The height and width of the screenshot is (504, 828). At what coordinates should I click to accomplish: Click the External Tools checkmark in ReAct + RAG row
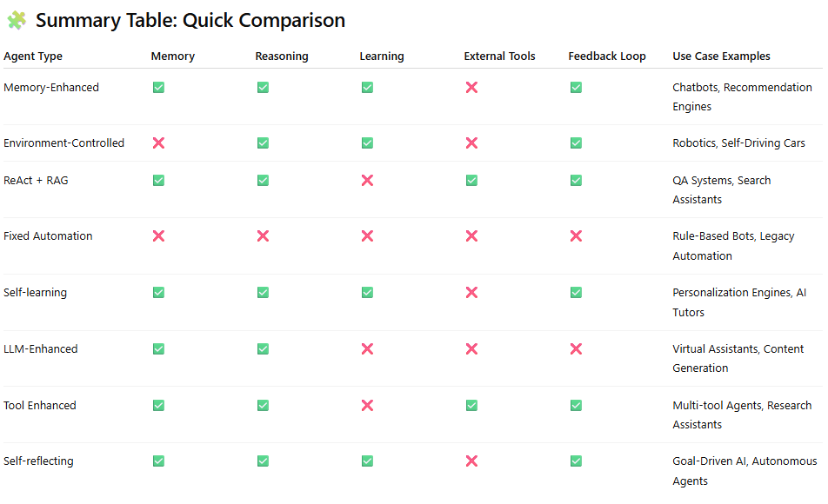click(x=471, y=181)
